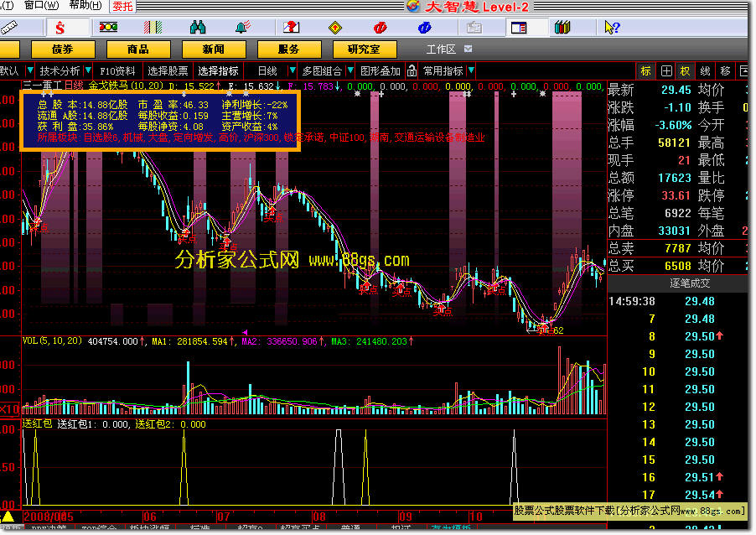The width and height of the screenshot is (756, 535).
Task: Click the window layout panel icon
Action: coord(519,28)
